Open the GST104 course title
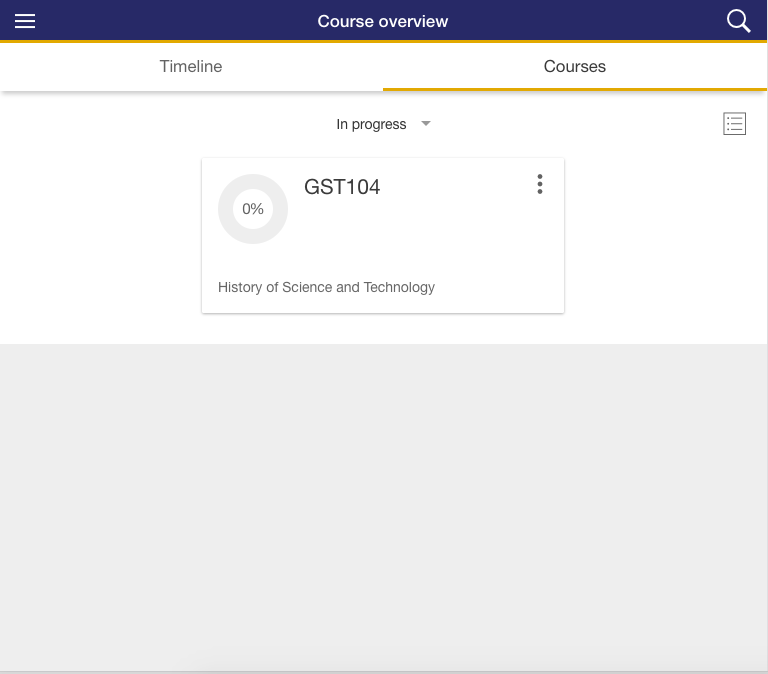Image resolution: width=768 pixels, height=674 pixels. 342,187
